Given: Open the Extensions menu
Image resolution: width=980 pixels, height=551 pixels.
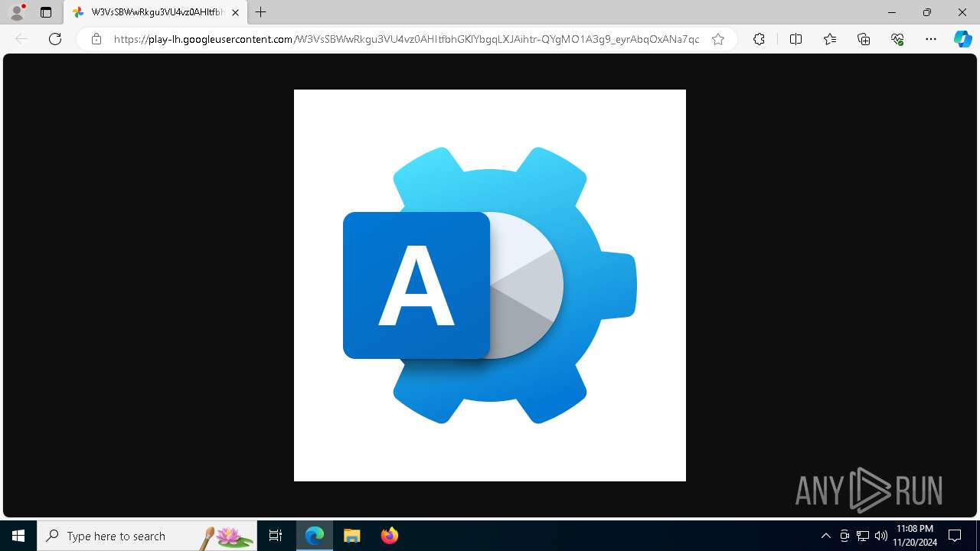Looking at the screenshot, I should point(759,39).
